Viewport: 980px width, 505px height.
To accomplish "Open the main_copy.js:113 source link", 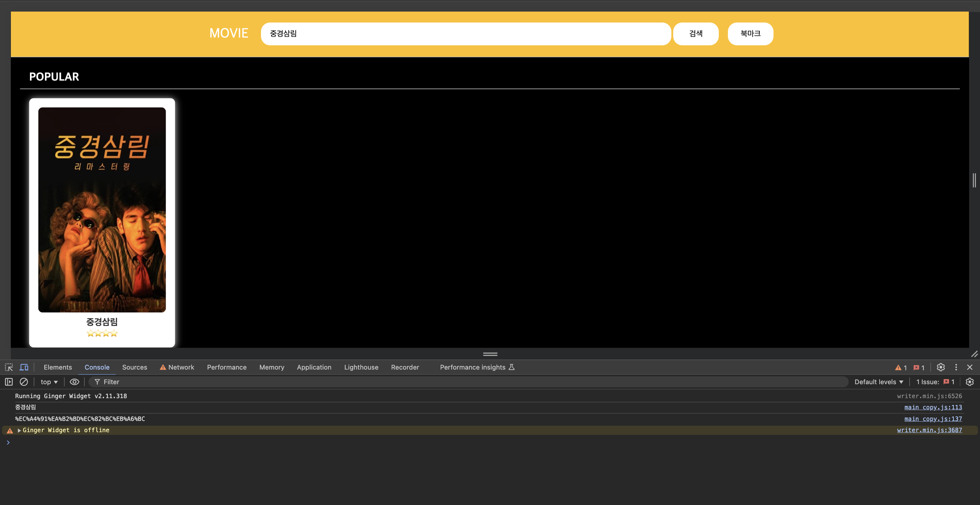I will [933, 407].
